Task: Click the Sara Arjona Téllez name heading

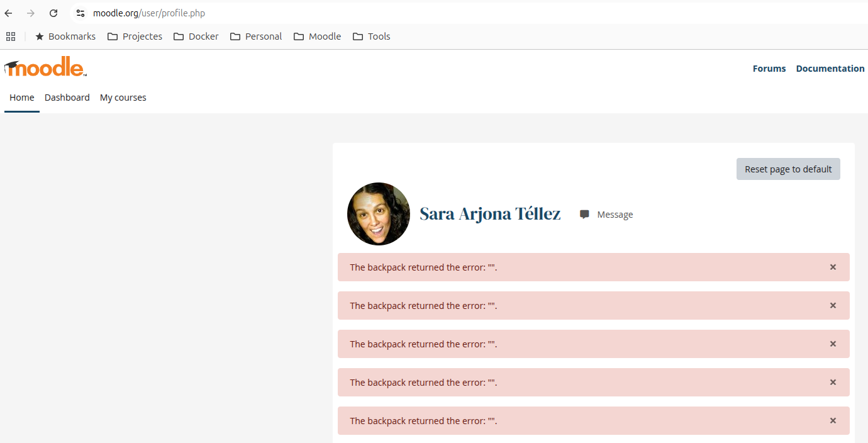Action: pos(490,214)
